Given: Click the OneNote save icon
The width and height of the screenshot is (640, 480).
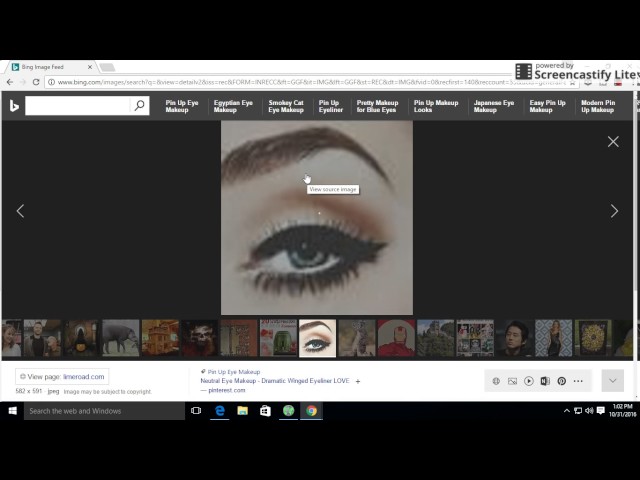Looking at the screenshot, I should [x=545, y=381].
